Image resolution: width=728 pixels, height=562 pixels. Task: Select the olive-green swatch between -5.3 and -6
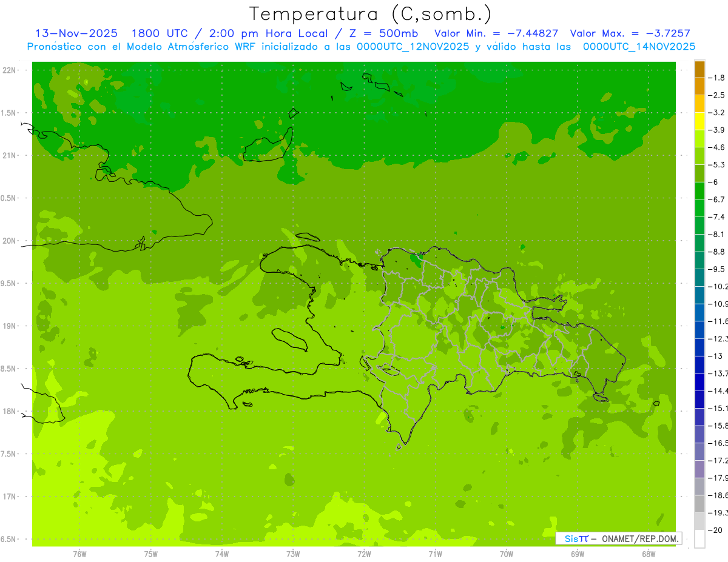699,173
